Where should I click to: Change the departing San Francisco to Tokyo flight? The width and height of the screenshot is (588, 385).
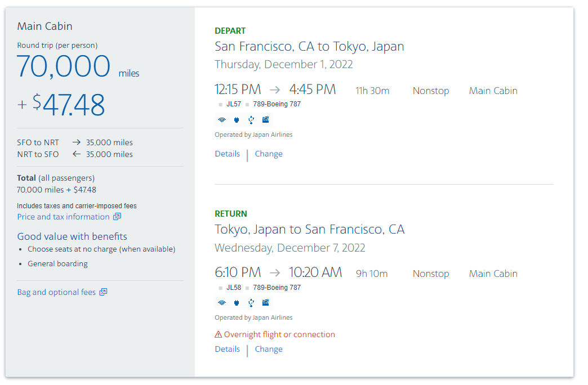pos(269,154)
